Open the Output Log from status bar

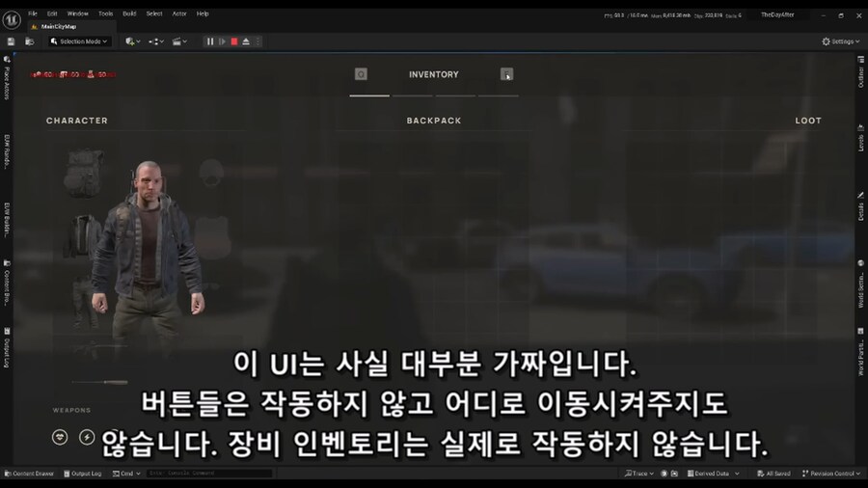pos(83,474)
